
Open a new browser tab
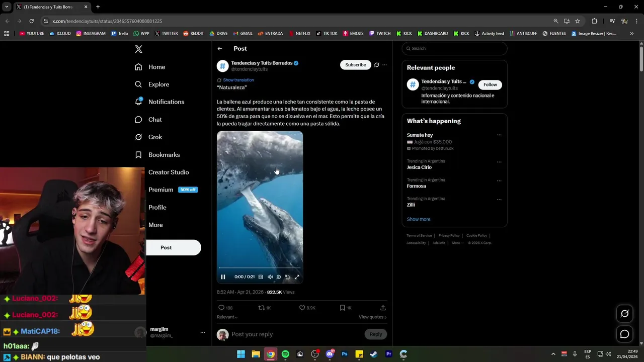pyautogui.click(x=98, y=7)
